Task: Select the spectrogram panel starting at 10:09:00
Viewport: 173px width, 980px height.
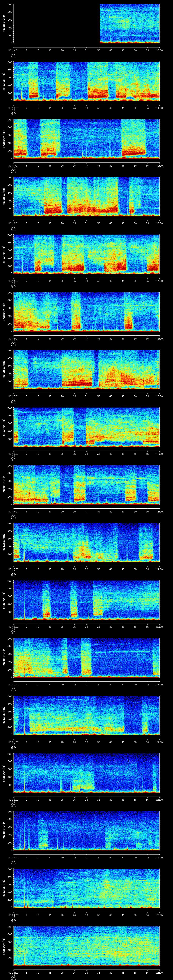Action: tap(87, 24)
